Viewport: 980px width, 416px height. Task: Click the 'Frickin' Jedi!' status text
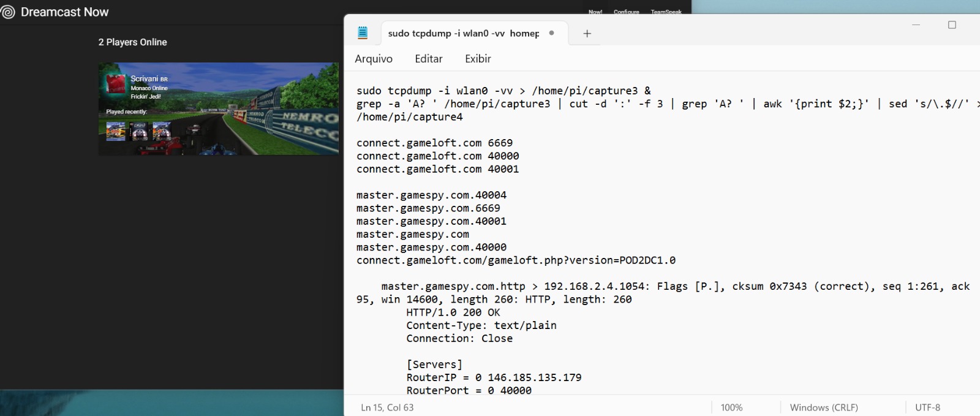pyautogui.click(x=146, y=97)
